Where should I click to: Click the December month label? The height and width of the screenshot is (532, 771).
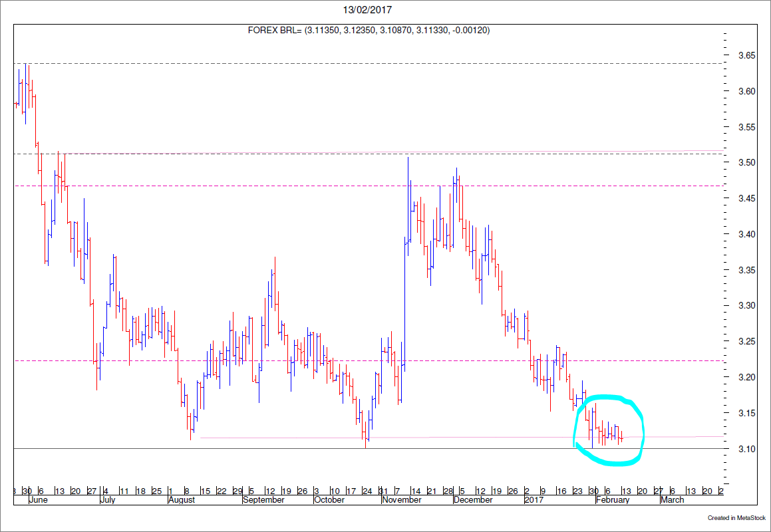point(473,500)
